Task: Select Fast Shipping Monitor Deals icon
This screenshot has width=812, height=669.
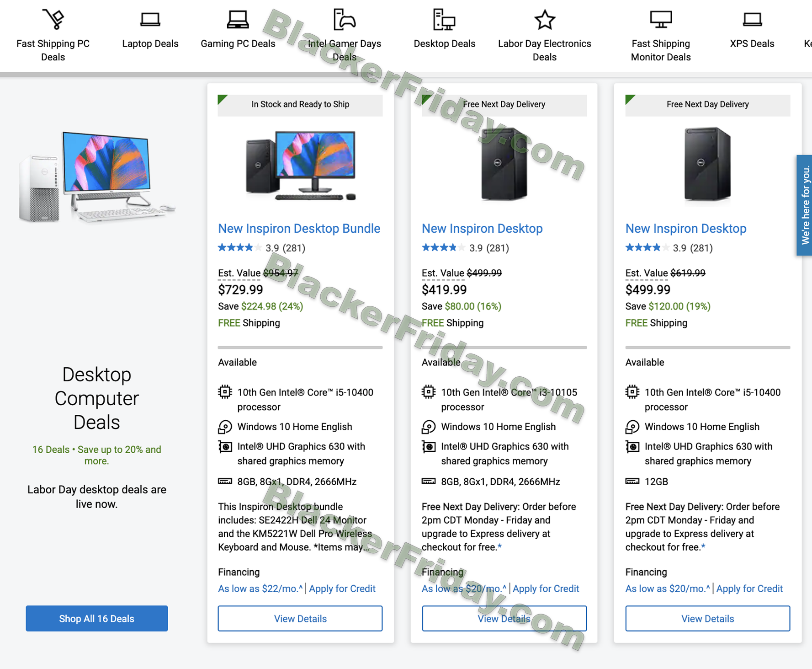Action: coord(661,20)
